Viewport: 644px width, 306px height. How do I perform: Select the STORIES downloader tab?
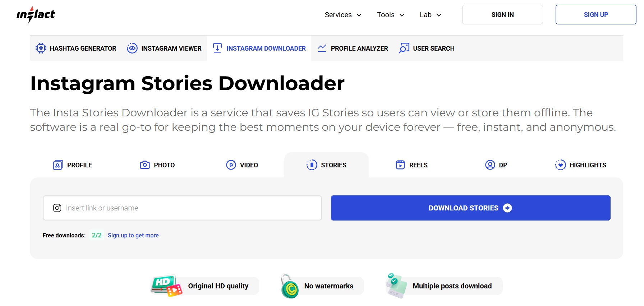(x=326, y=165)
